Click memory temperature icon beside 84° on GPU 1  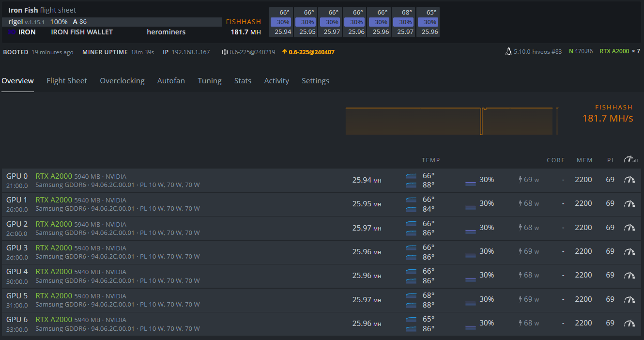click(x=411, y=209)
